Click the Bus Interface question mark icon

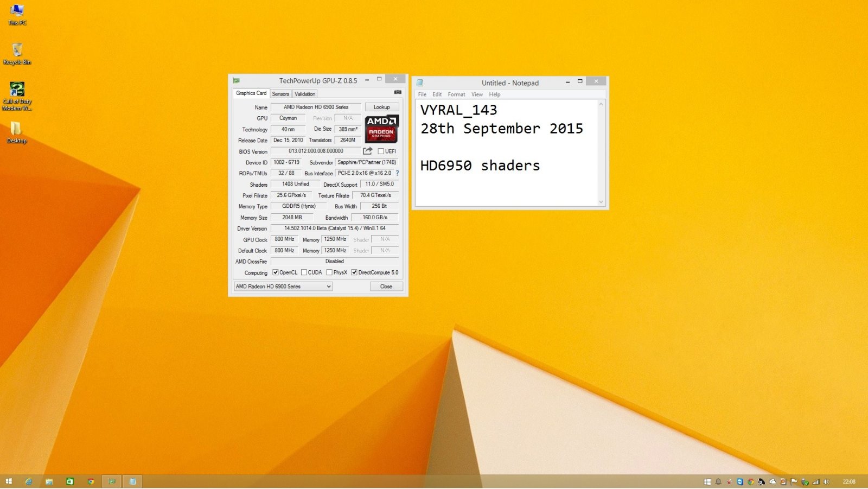(397, 173)
